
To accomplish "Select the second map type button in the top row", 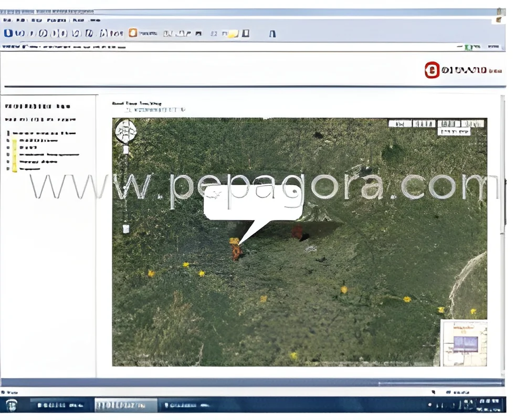I will coord(424,123).
